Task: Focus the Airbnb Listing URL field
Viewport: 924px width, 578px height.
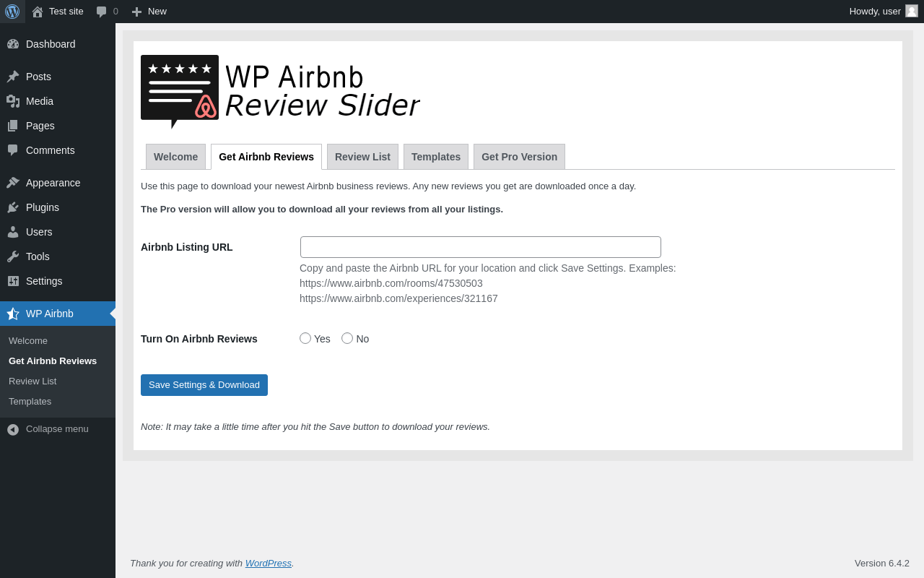Action: tap(481, 247)
